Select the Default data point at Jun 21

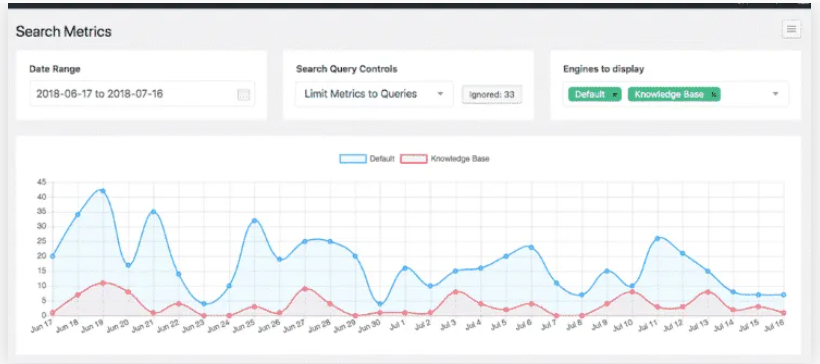click(153, 212)
